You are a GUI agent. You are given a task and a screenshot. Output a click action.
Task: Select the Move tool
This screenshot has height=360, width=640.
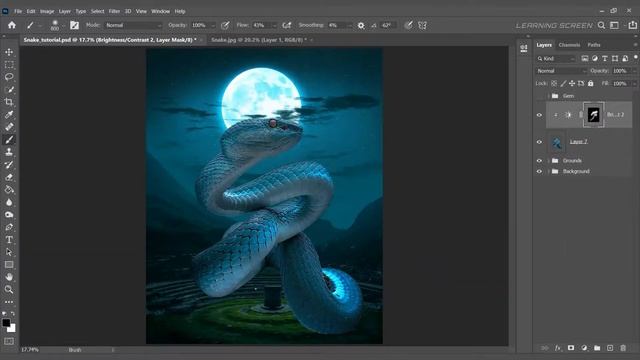pyautogui.click(x=9, y=52)
